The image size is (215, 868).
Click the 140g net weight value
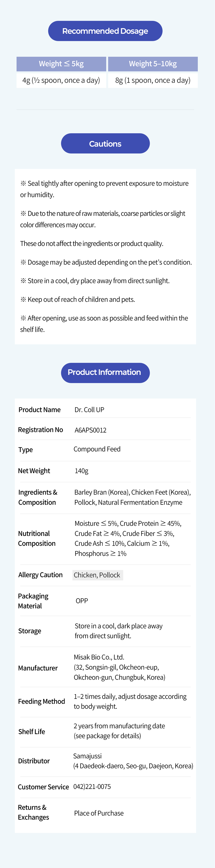(81, 471)
